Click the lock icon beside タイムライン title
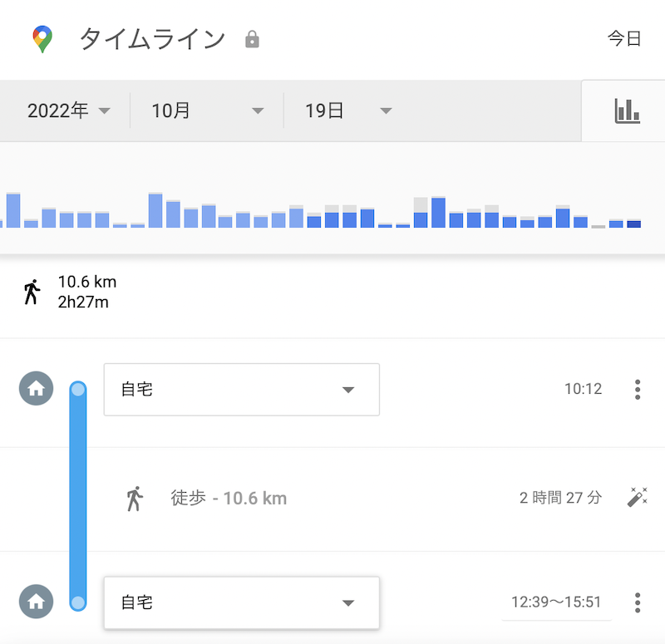This screenshot has height=644, width=665. 252,39
